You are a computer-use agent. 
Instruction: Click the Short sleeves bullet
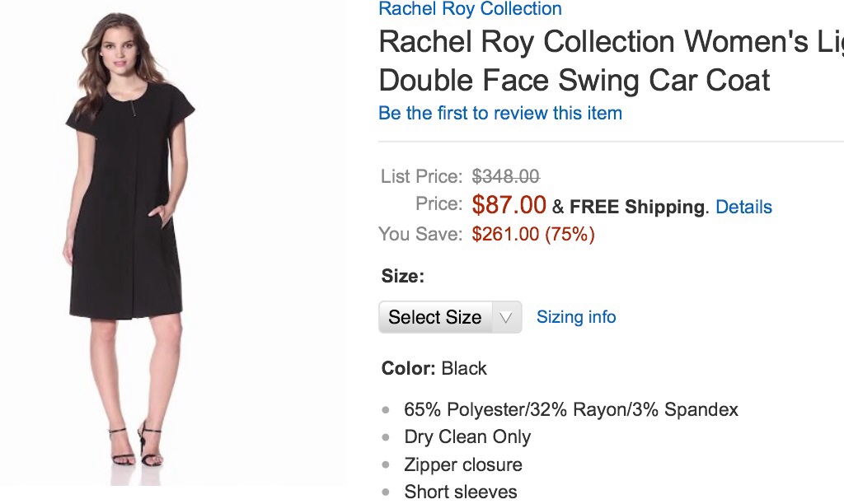tap(460, 492)
